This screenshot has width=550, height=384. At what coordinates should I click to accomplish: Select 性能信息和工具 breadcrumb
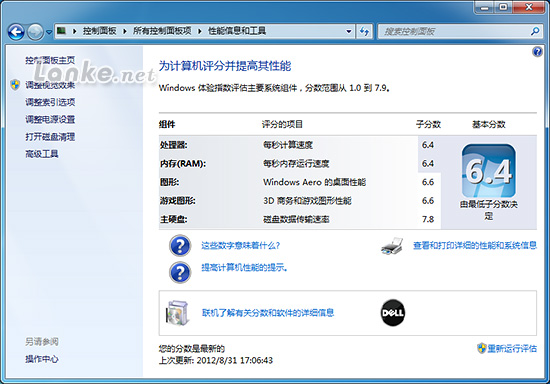click(237, 31)
